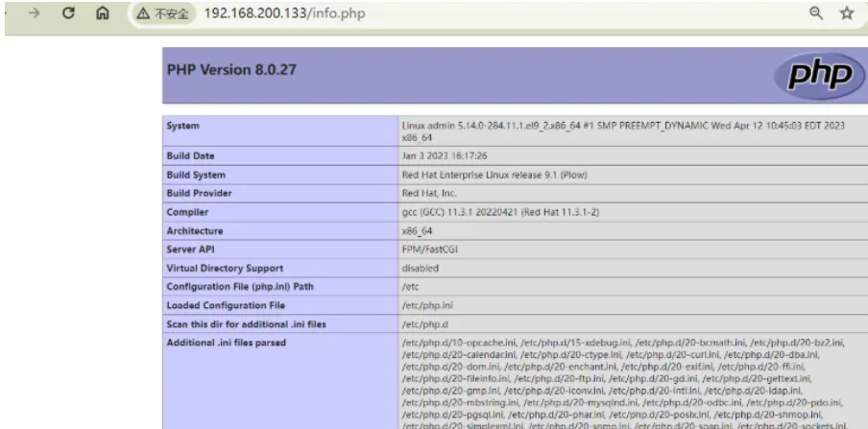Click the Loaded Configuration File /etc/php.ini value
This screenshot has height=429, width=868.
425,305
